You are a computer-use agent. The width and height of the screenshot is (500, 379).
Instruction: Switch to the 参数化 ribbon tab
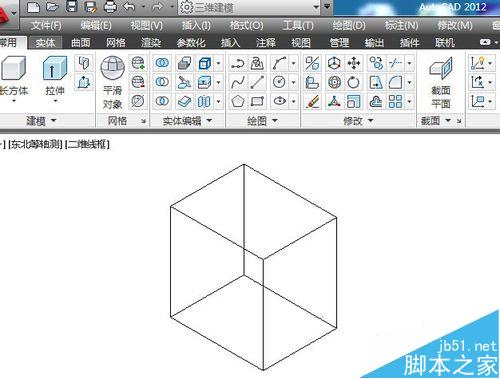tap(191, 43)
